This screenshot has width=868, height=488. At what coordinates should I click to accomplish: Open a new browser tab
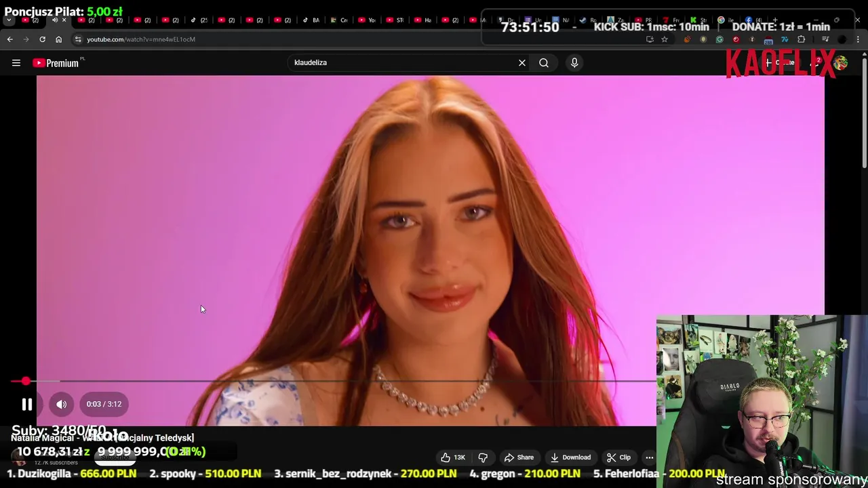tap(775, 20)
